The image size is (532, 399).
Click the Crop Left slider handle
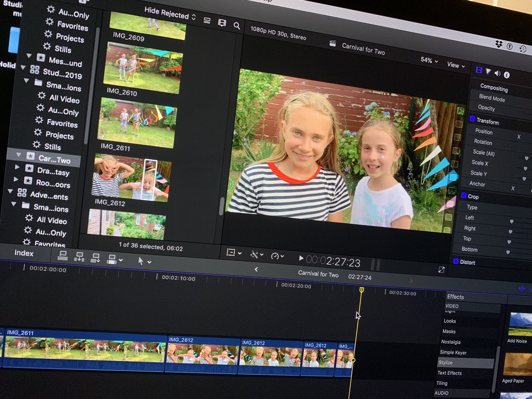pyautogui.click(x=512, y=222)
